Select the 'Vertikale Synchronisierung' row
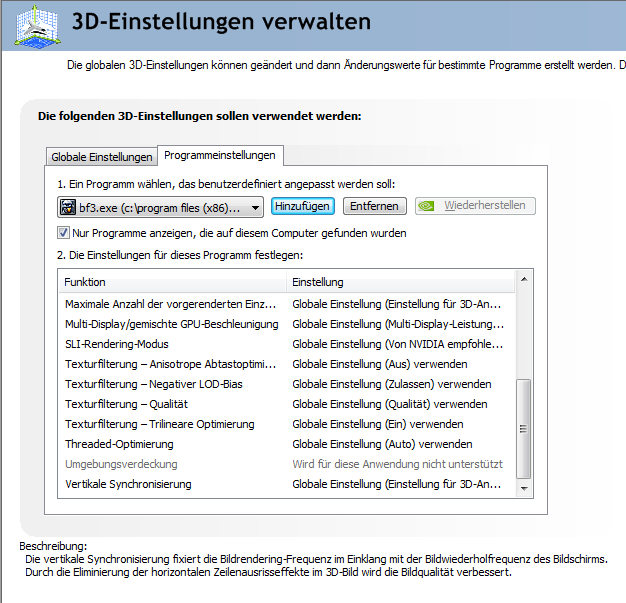Screen dimensions: 626x603 [287, 484]
